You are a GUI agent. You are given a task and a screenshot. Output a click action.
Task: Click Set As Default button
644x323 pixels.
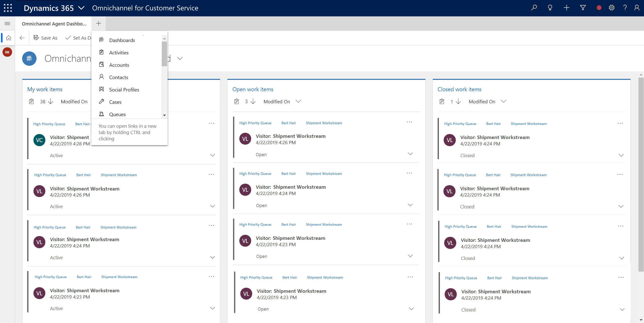[78, 38]
